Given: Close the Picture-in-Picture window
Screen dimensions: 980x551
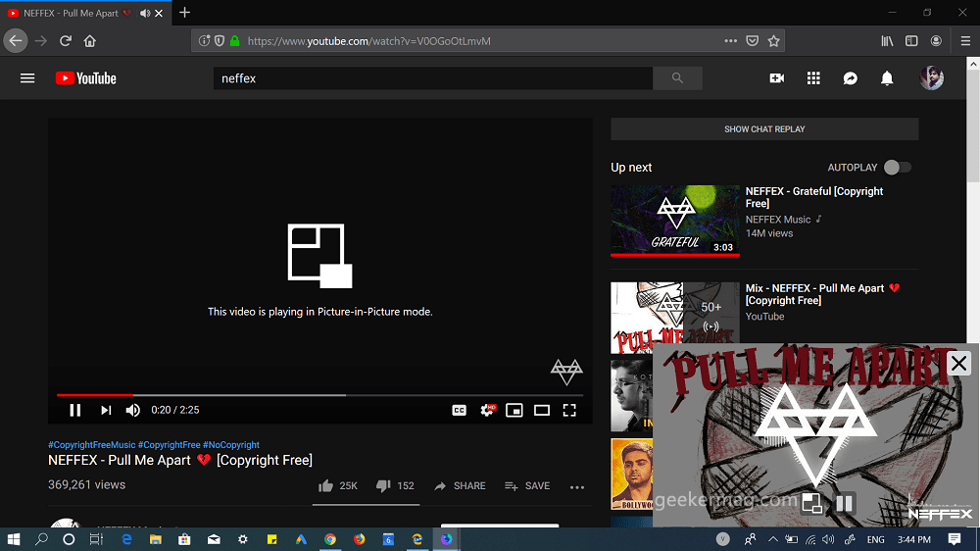Looking at the screenshot, I should [x=958, y=363].
